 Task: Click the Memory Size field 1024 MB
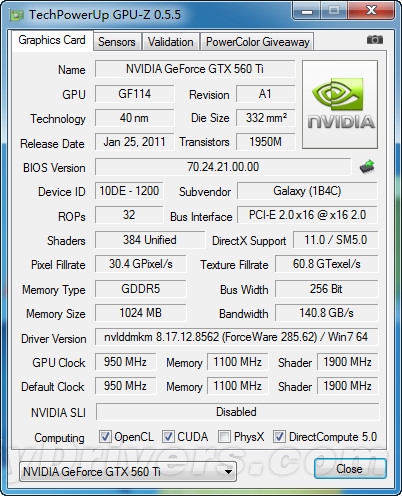coord(141,313)
